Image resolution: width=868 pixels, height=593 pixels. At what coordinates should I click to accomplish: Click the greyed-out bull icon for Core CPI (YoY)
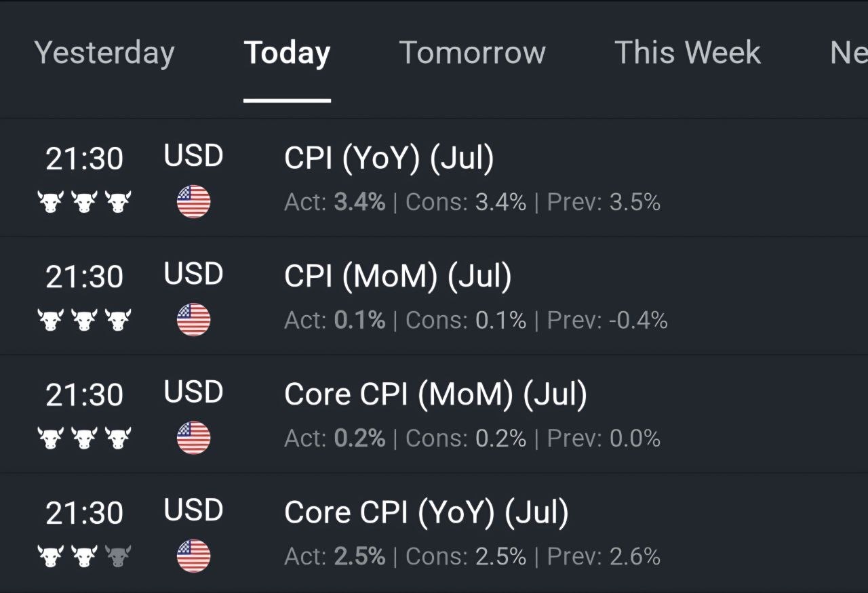tap(118, 556)
